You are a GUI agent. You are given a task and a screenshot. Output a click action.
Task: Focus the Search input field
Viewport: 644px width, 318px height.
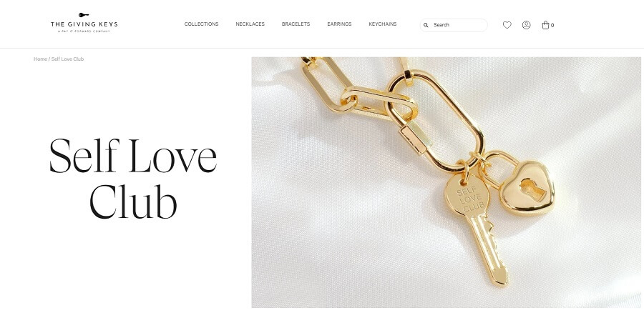pos(454,25)
